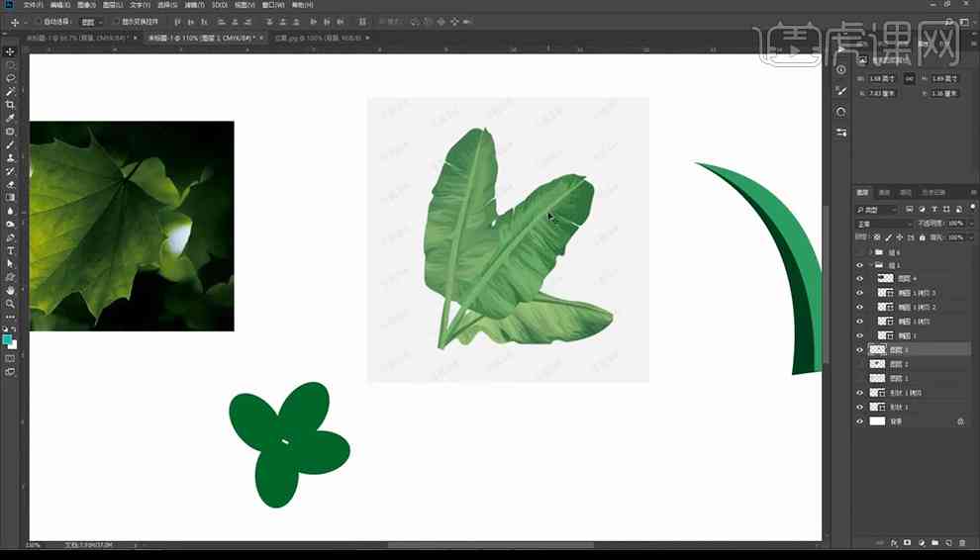980x560 pixels.
Task: Open the Opacity dropdown arrow
Action: (971, 224)
